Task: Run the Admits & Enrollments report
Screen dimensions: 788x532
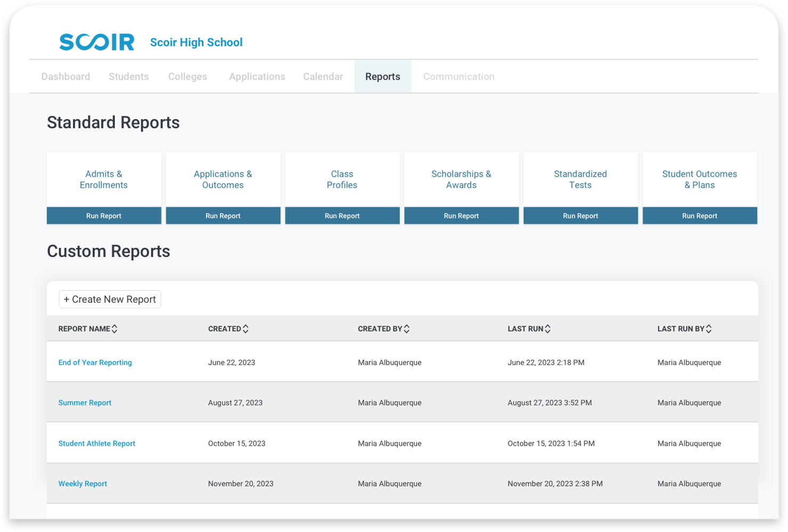Action: [x=103, y=215]
